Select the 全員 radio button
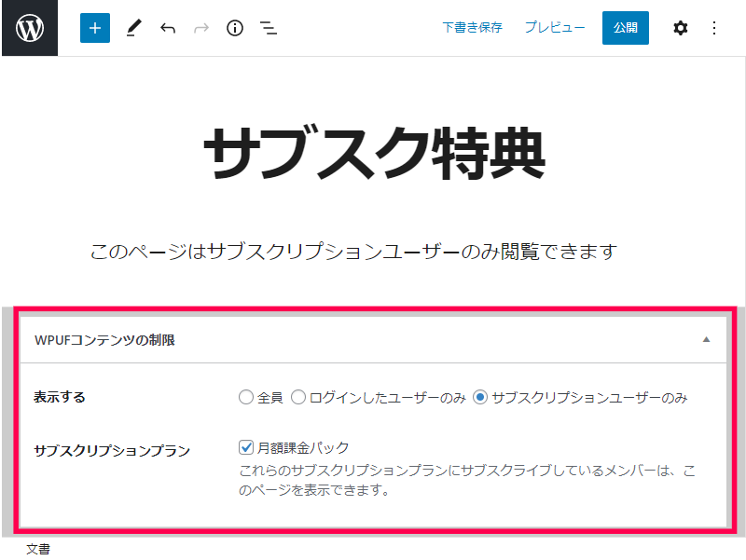Image resolution: width=746 pixels, height=560 pixels. pyautogui.click(x=245, y=397)
